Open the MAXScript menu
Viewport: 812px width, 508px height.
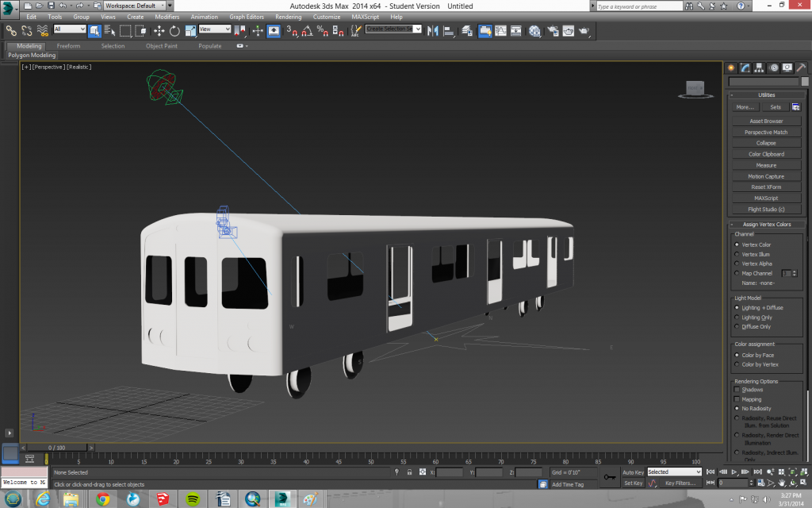[x=365, y=17]
